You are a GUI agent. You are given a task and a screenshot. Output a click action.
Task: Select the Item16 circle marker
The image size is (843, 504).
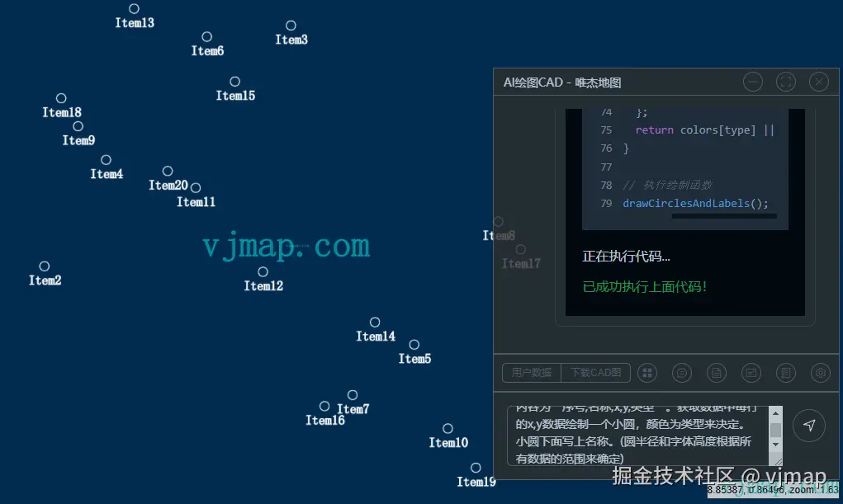point(324,406)
